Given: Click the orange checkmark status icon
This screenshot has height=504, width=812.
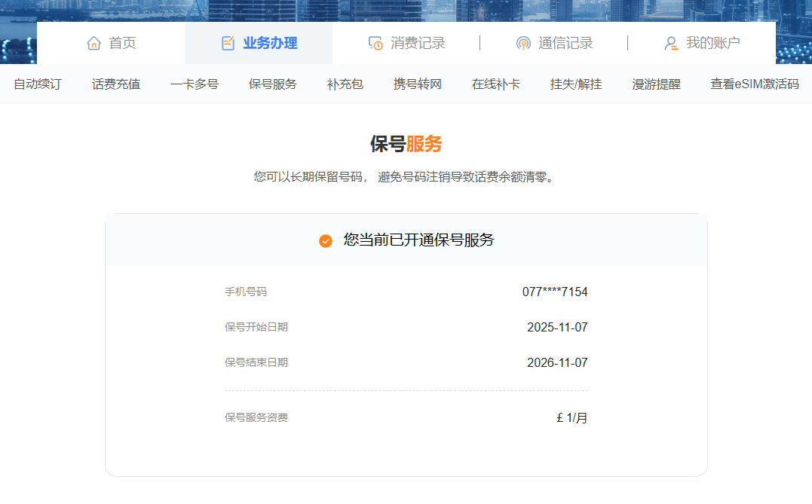Looking at the screenshot, I should (x=326, y=241).
